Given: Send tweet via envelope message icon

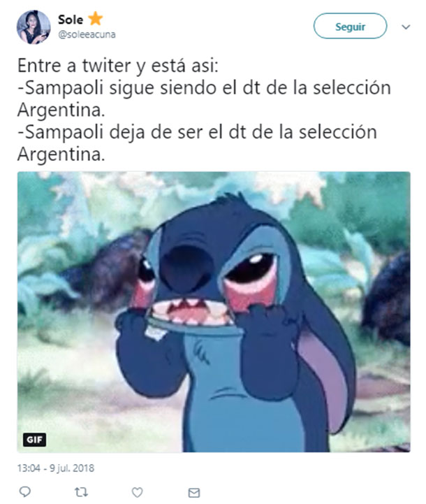Looking at the screenshot, I should click(x=194, y=492).
